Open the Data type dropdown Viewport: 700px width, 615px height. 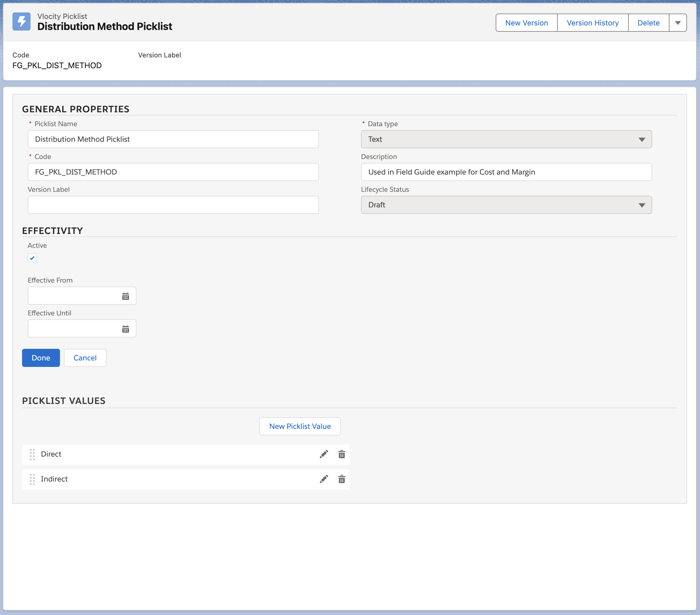point(506,139)
